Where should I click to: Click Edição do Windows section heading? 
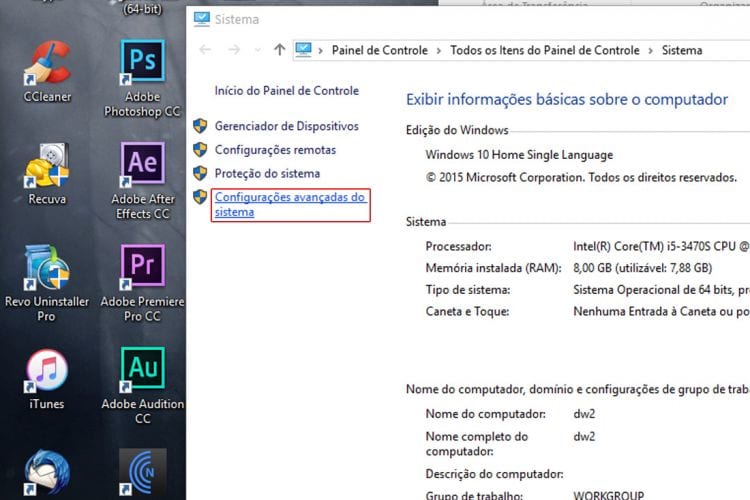(x=457, y=130)
